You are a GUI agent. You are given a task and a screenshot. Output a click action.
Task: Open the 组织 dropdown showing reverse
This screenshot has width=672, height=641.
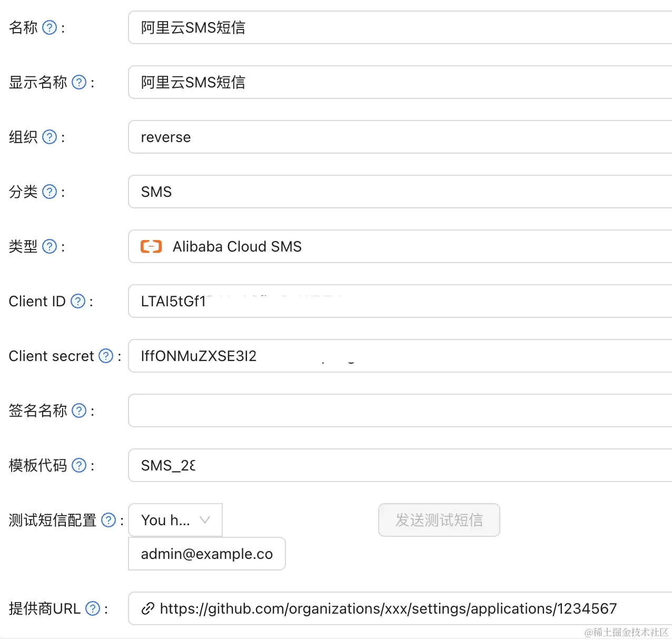point(400,137)
